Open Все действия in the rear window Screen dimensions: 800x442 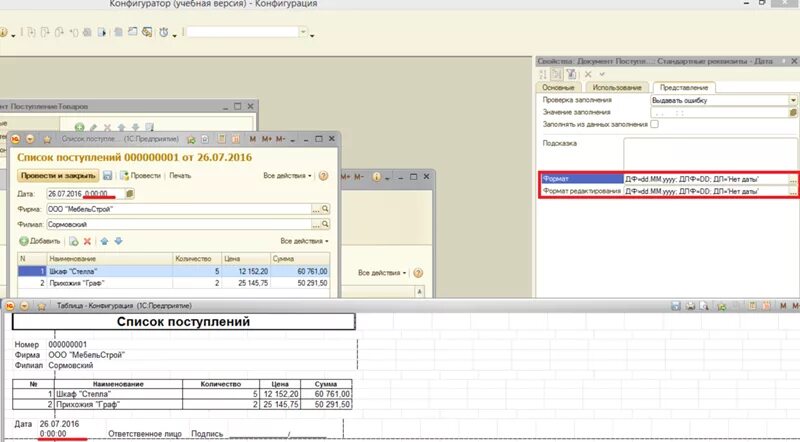coord(382,273)
